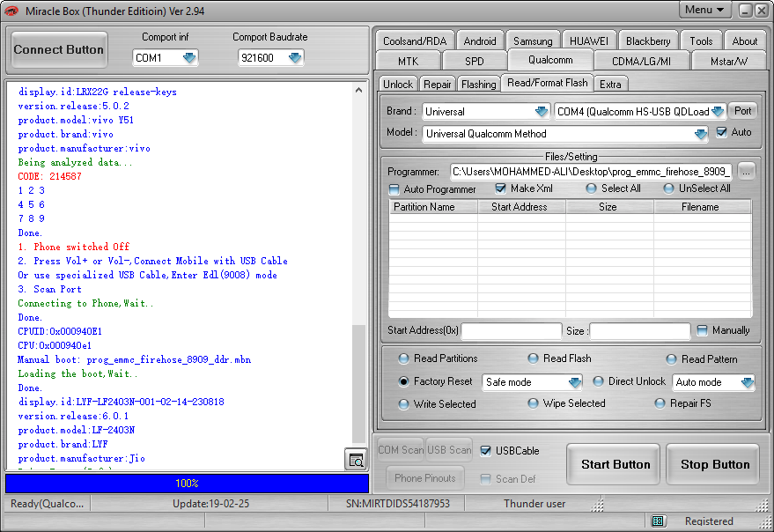Open the Comport Baudrate 921600 dropdown

click(270, 58)
